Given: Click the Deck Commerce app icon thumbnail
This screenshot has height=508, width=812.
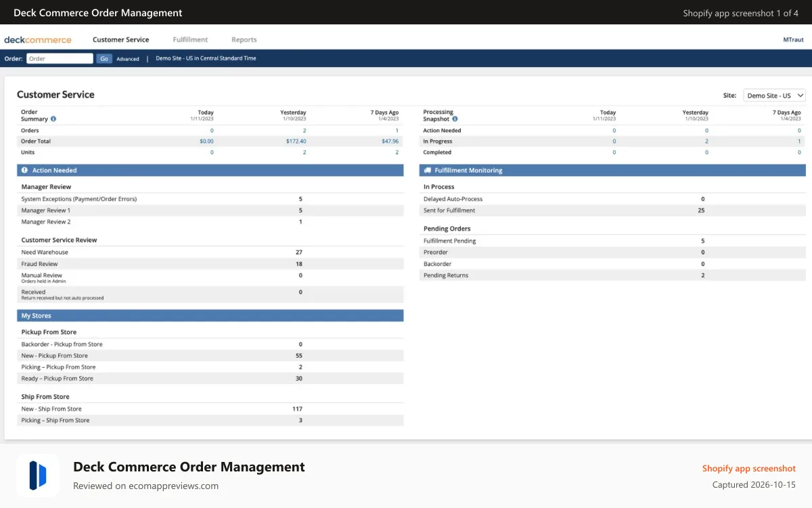Looking at the screenshot, I should click(38, 475).
